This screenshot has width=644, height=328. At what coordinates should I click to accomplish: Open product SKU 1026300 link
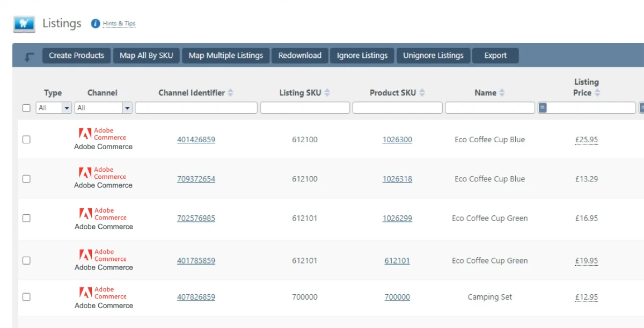(x=397, y=140)
